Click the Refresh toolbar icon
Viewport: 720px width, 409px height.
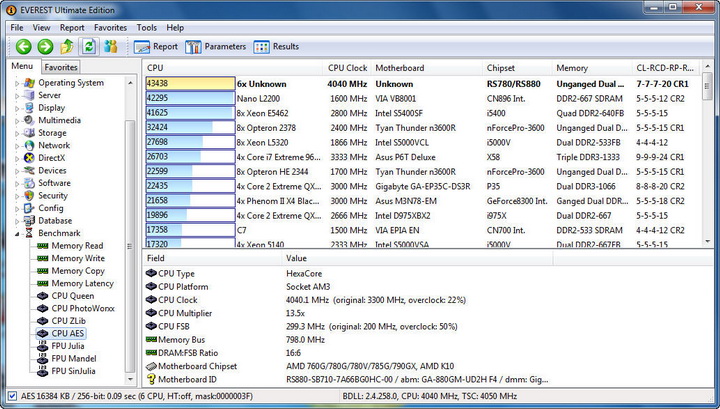click(89, 46)
